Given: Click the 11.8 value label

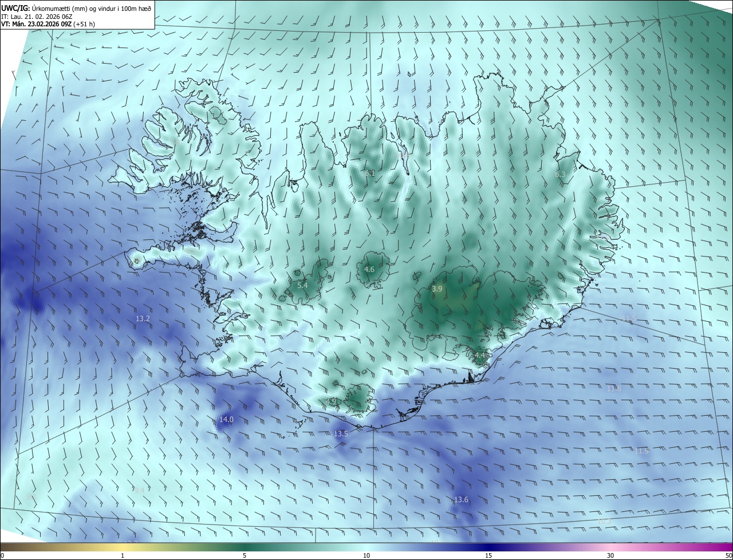Looking at the screenshot, I should (x=613, y=389).
